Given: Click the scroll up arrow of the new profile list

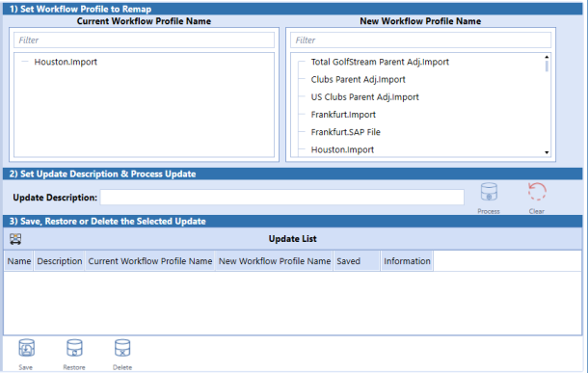Looking at the screenshot, I should coord(547,57).
